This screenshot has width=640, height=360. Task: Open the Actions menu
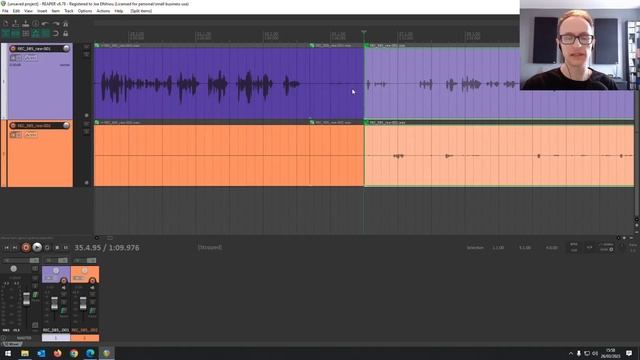(x=103, y=11)
